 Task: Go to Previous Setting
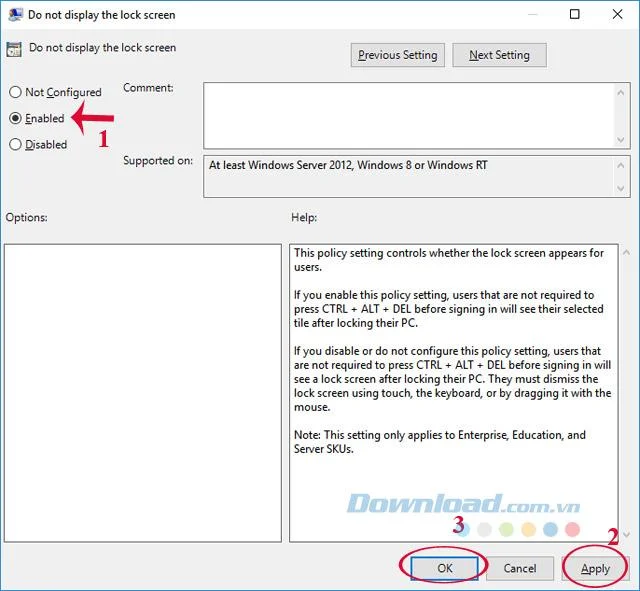pos(398,55)
